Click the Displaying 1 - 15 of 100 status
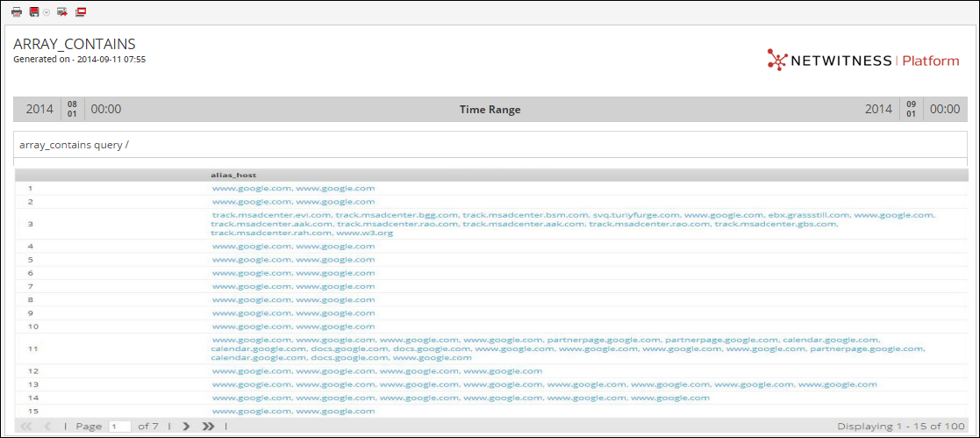 (x=901, y=426)
